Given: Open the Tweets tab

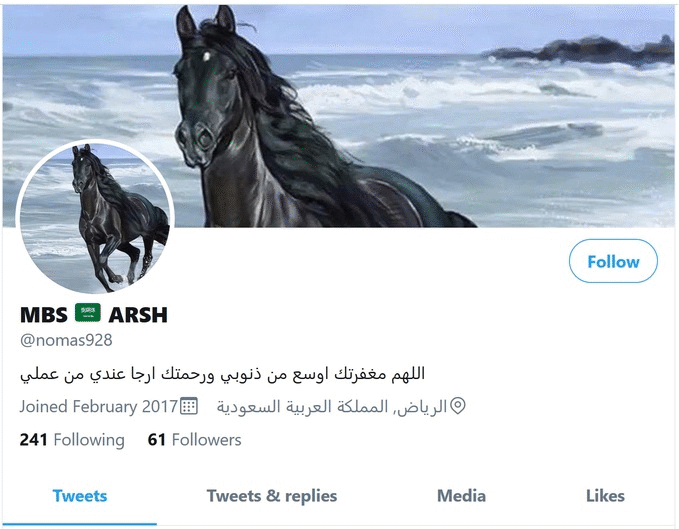Looking at the screenshot, I should (x=80, y=496).
